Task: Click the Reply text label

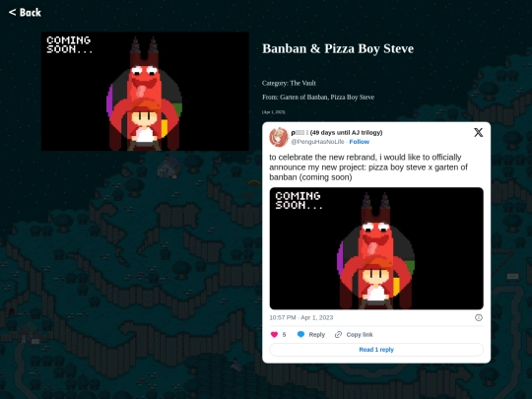Action: click(x=317, y=335)
